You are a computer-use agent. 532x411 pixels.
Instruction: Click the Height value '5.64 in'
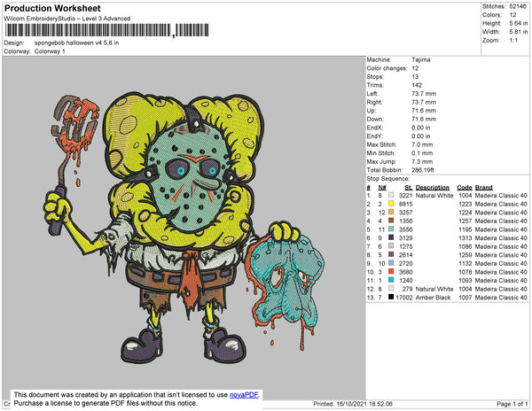pos(519,23)
